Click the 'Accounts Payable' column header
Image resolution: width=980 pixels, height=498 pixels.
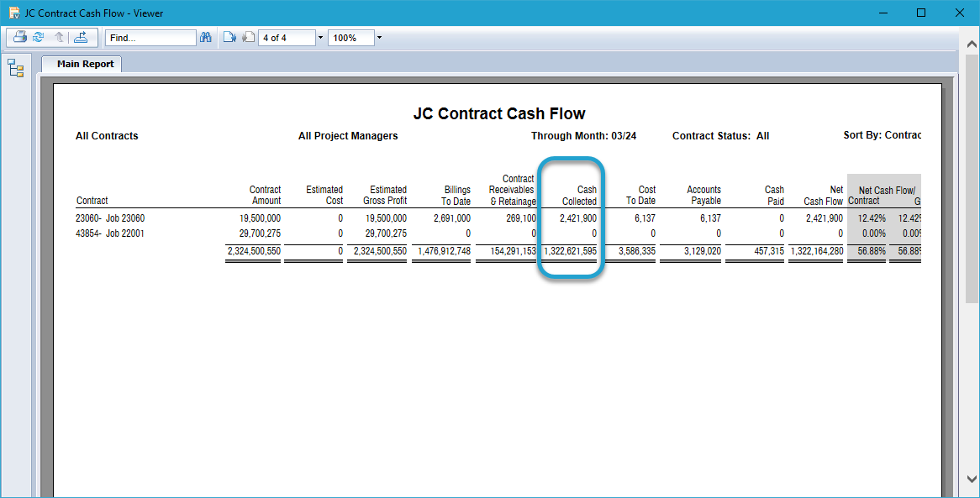pyautogui.click(x=703, y=195)
